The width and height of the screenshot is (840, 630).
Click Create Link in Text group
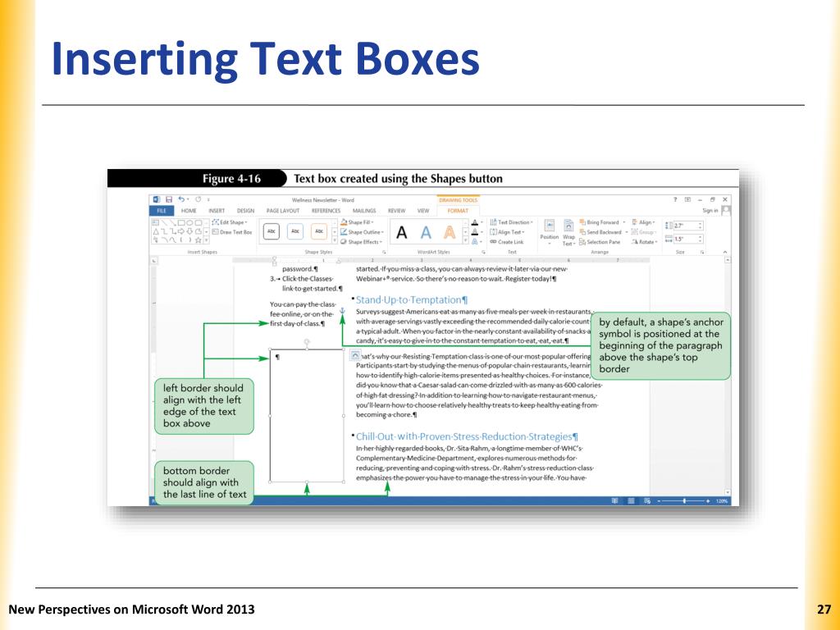click(507, 242)
